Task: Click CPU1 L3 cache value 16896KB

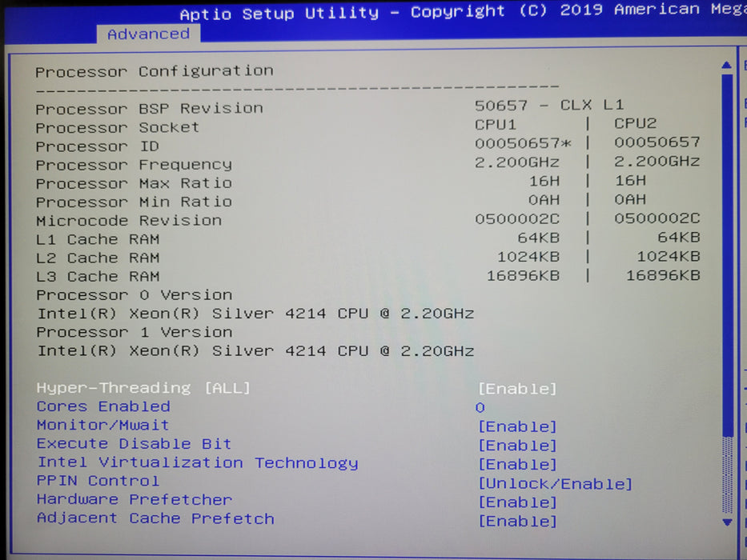Action: tap(523, 276)
